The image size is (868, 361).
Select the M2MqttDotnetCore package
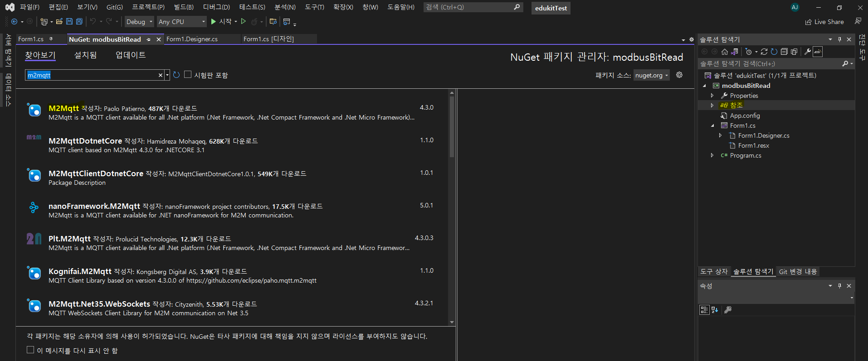coord(232,145)
